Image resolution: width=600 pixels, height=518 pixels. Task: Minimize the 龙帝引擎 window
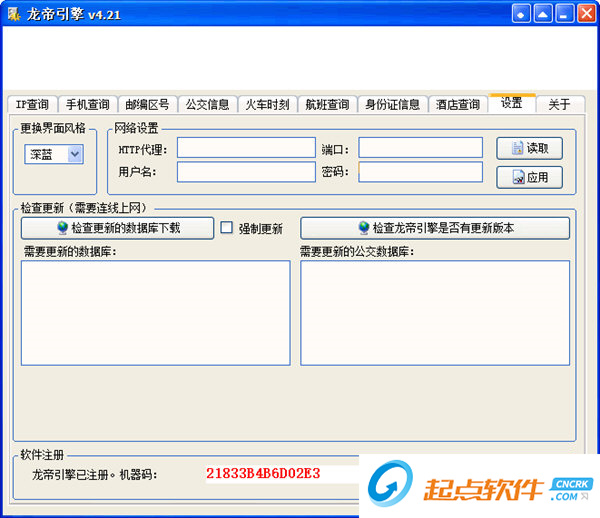coord(565,14)
